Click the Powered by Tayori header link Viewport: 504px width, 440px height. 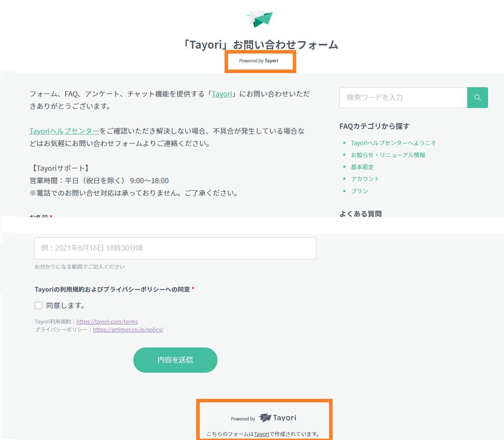click(260, 61)
